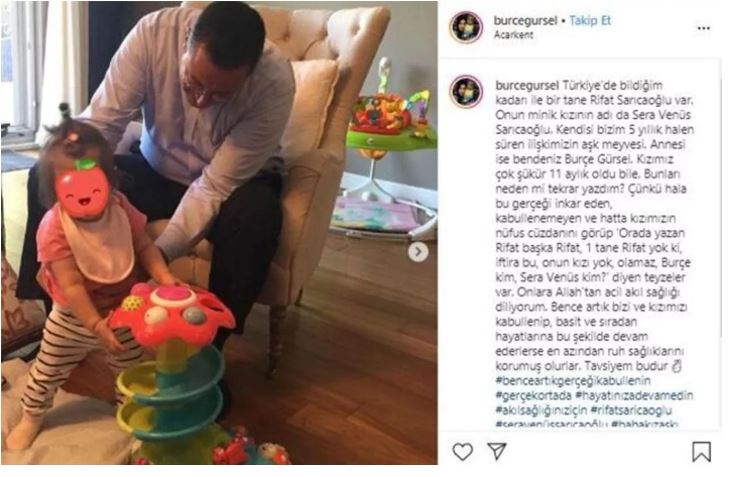Go to next photo with carousel arrow
This screenshot has width=729, height=477.
tap(418, 252)
